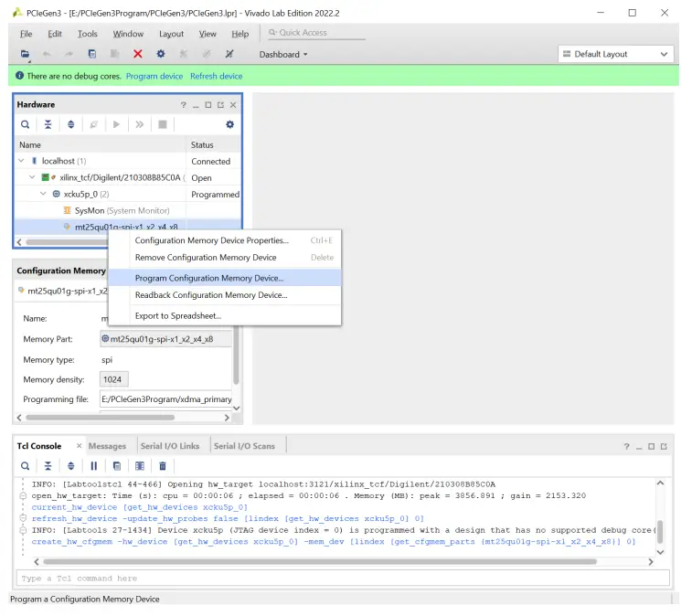The width and height of the screenshot is (681, 616).
Task: Focus the Quick Access search field
Action: click(316, 33)
